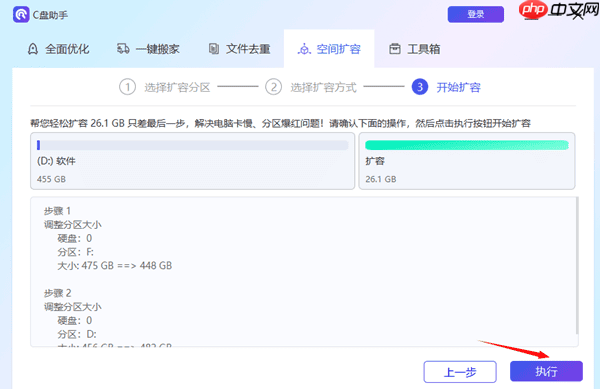The width and height of the screenshot is (600, 389).
Task: Click the 分区: F: line
Action: tap(75, 252)
